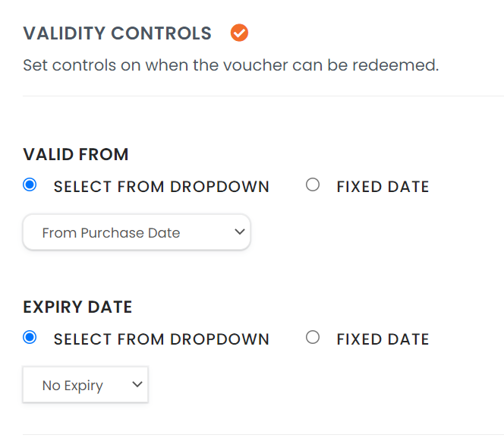Image resolution: width=504 pixels, height=438 pixels.
Task: Click the Expiry Date field label
Action: coord(77,307)
